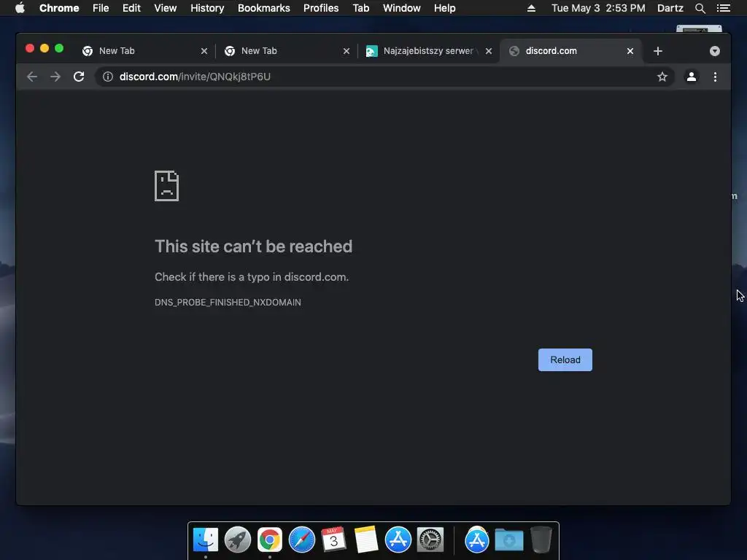Reload the page via toolbar refresh icon

point(79,77)
